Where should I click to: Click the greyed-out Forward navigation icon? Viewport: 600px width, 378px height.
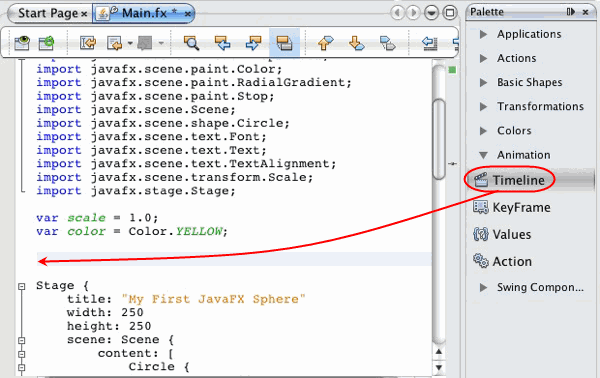pos(145,43)
